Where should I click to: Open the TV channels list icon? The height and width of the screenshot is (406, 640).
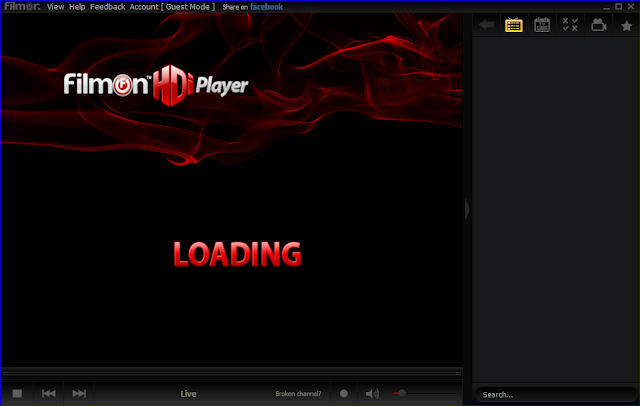(x=513, y=25)
